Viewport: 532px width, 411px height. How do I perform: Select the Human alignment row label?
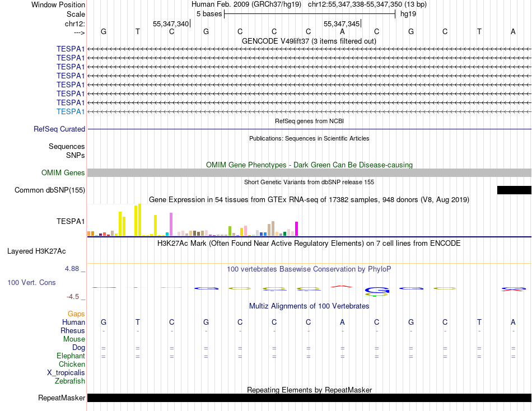point(73,322)
